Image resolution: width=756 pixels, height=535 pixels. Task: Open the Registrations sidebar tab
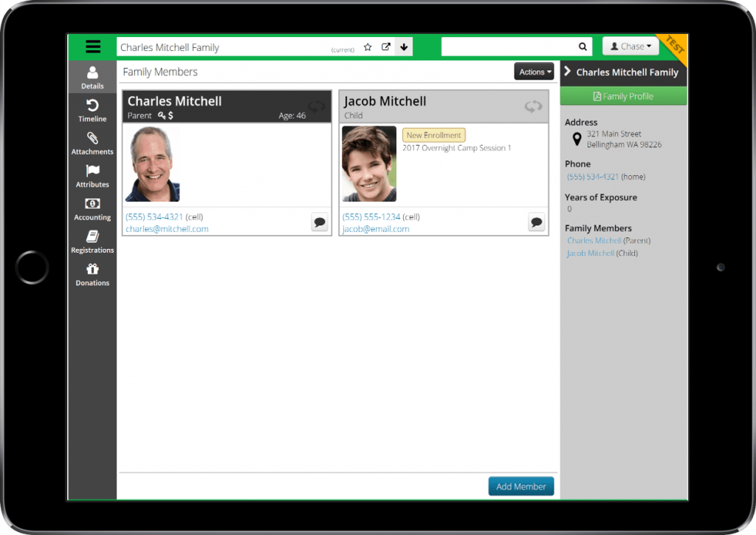tap(92, 242)
